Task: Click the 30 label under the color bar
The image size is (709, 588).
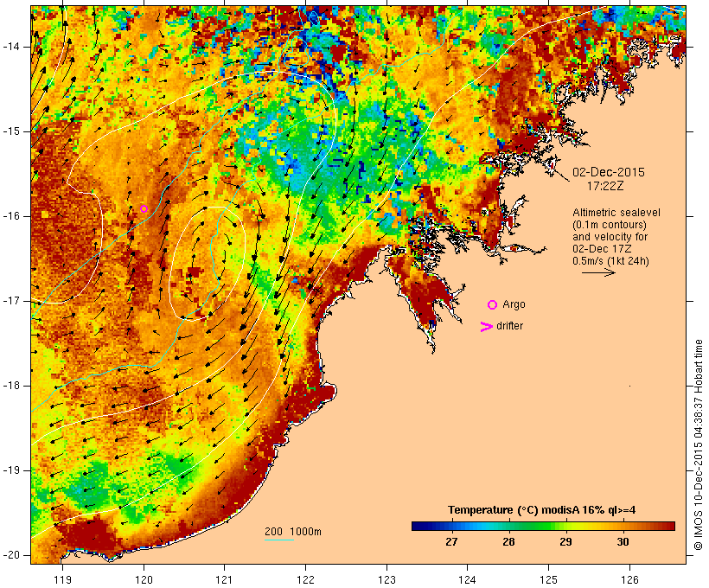Action: coord(623,542)
